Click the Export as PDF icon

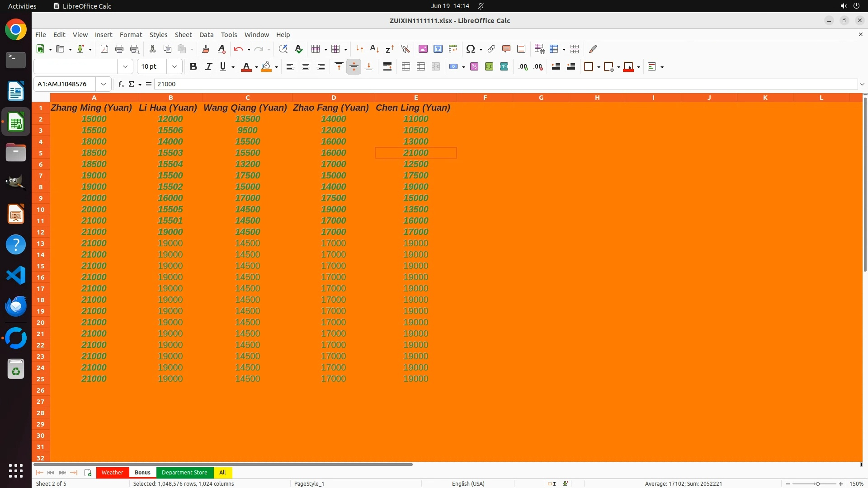pos(104,49)
